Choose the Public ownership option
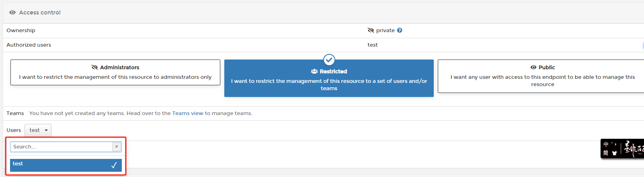This screenshot has height=177, width=644. (542, 76)
